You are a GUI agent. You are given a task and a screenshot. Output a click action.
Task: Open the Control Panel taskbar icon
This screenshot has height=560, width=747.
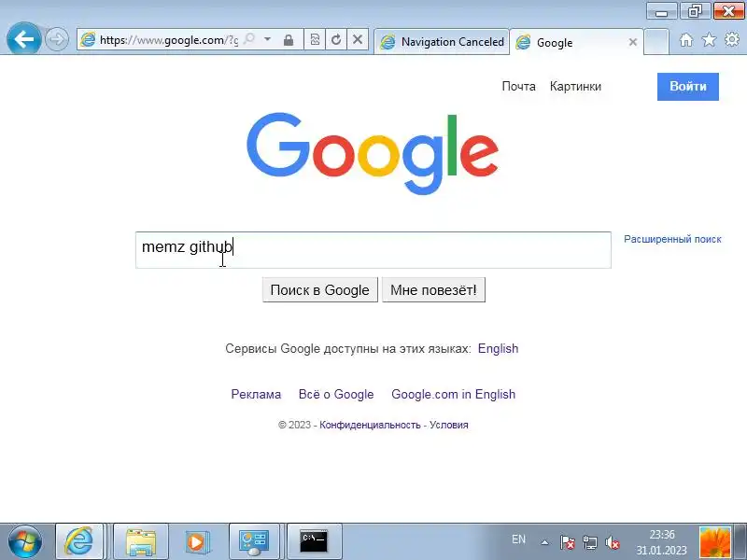(x=253, y=541)
